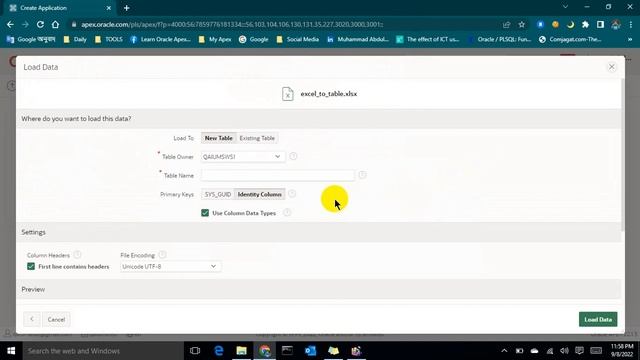Open the Social Media bookmarks folder
The width and height of the screenshot is (640, 360).
(x=298, y=40)
